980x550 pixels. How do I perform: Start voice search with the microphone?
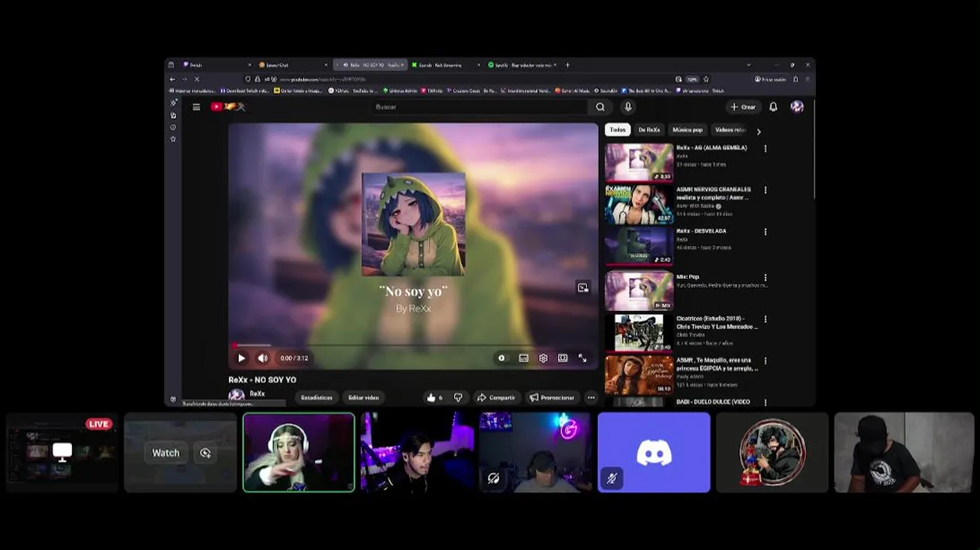click(628, 107)
